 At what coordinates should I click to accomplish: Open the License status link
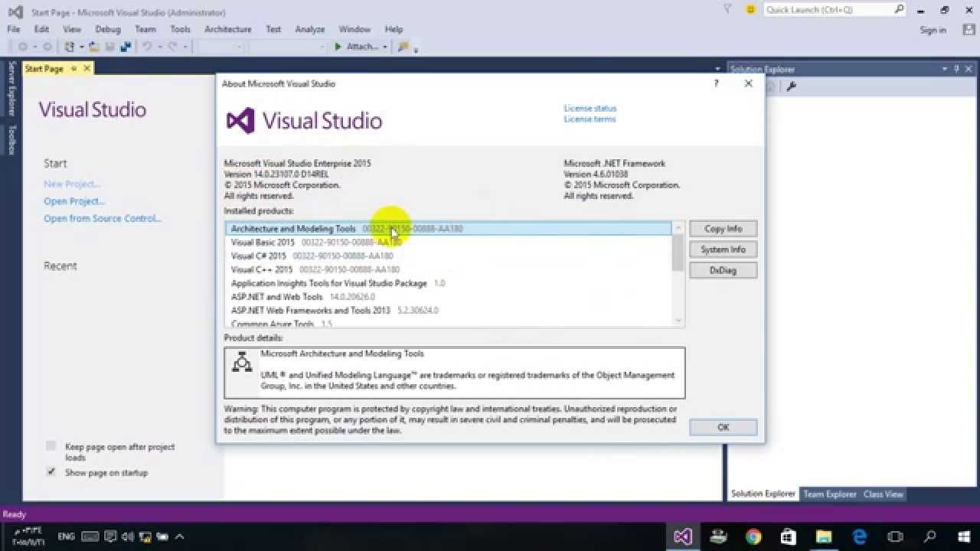pos(590,109)
